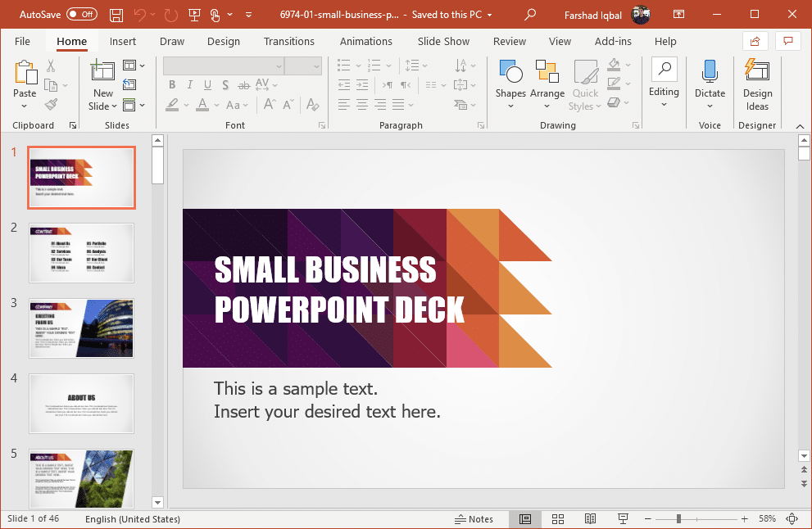Screen dimensions: 812x529
Task: Select slide 3 thumbnail
Action: pyautogui.click(x=81, y=328)
